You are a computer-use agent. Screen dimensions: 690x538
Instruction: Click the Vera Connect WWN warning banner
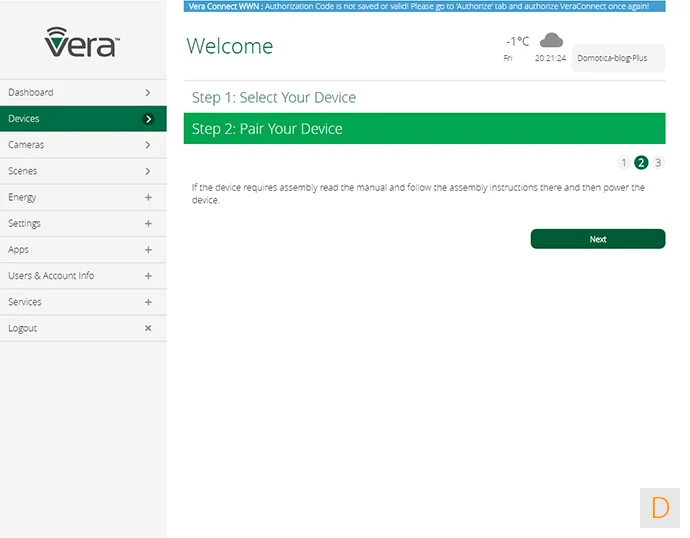[424, 6]
